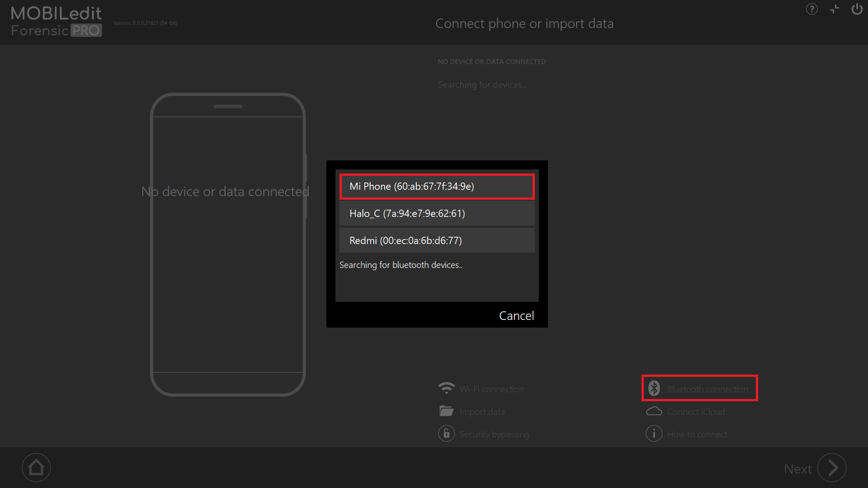Select Mi Phone bluetooth device

437,187
